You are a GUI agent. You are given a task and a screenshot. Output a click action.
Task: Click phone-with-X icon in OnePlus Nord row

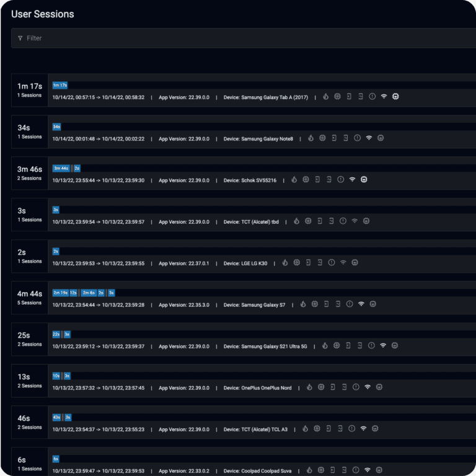coord(333,387)
